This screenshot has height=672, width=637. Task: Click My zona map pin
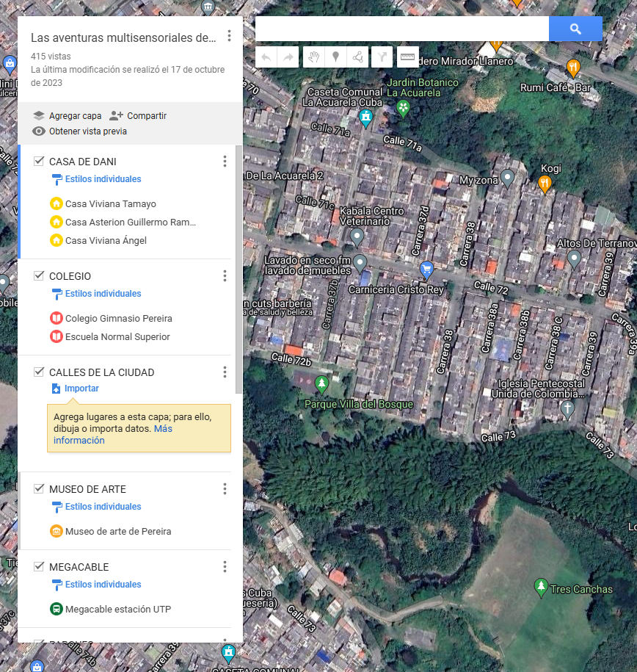[508, 178]
